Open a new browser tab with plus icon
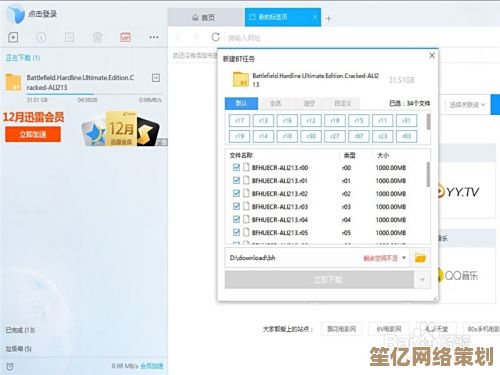The height and width of the screenshot is (375, 500). 328,19
